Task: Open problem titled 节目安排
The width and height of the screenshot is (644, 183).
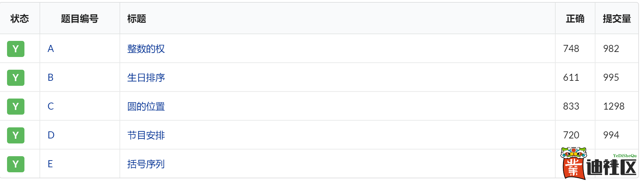Action: (x=146, y=135)
